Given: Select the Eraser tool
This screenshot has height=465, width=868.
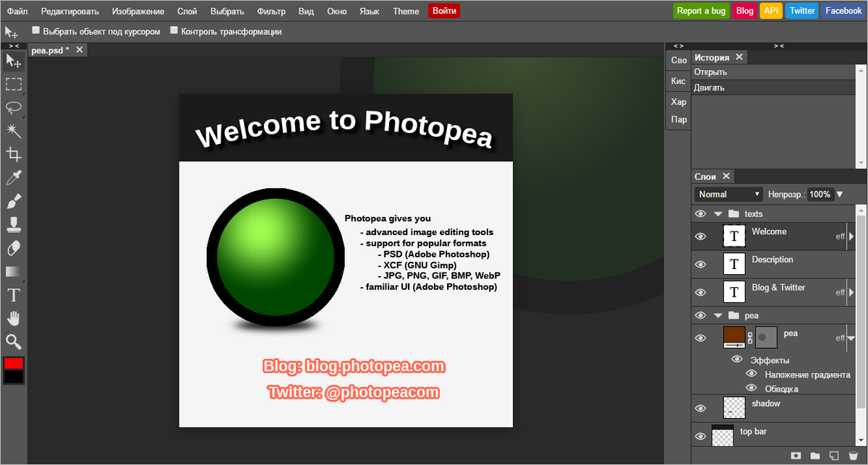Looking at the screenshot, I should (x=14, y=248).
